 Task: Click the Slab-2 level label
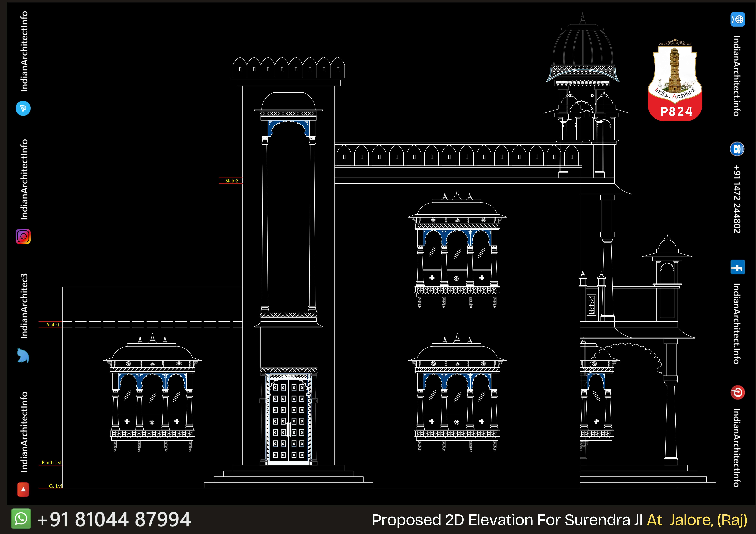coord(232,181)
